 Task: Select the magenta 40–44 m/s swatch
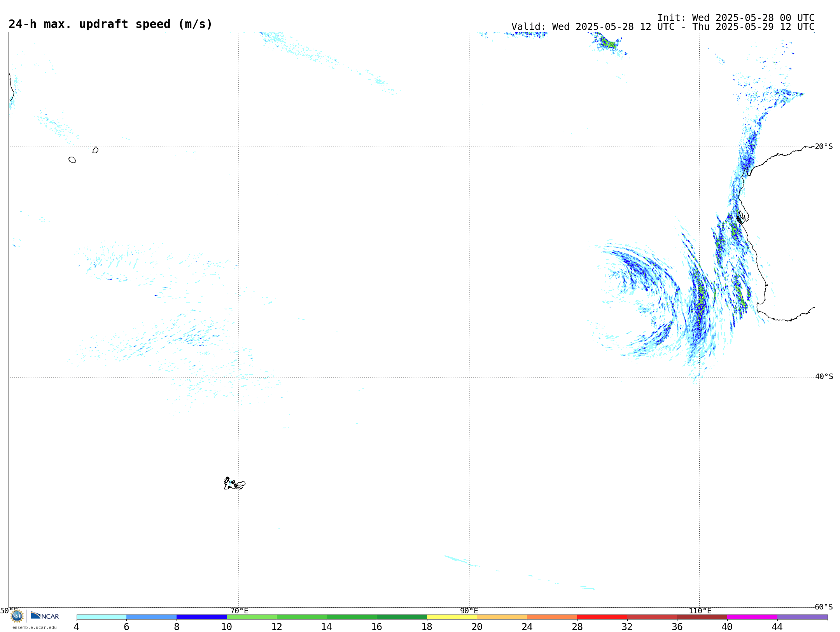pyautogui.click(x=752, y=617)
